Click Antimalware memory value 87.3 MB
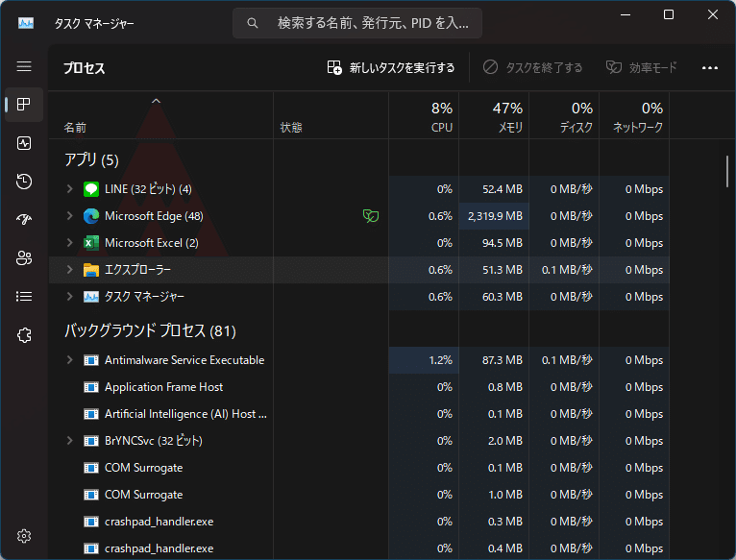The height and width of the screenshot is (560, 736). point(503,360)
